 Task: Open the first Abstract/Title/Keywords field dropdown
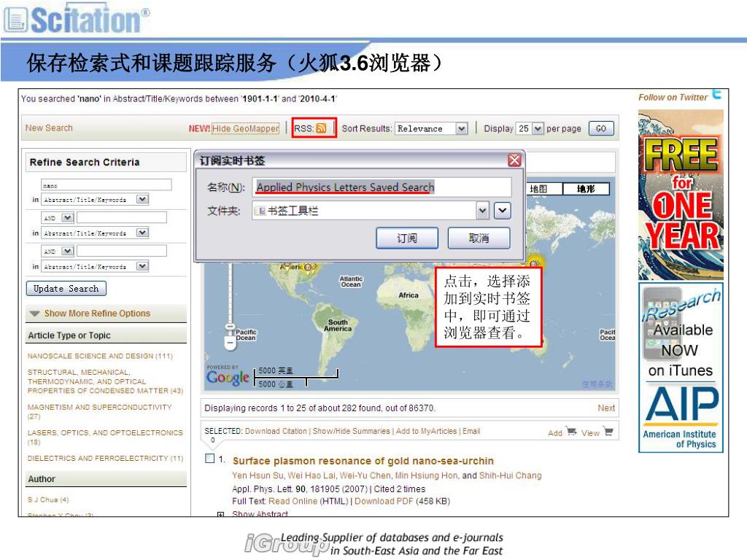click(142, 199)
